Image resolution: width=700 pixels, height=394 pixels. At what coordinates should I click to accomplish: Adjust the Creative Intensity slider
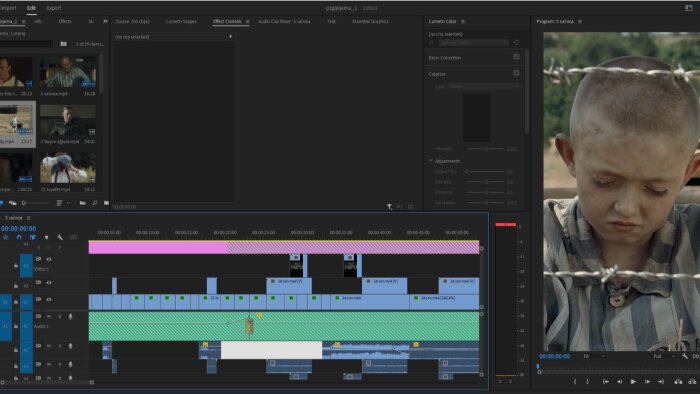pos(486,149)
